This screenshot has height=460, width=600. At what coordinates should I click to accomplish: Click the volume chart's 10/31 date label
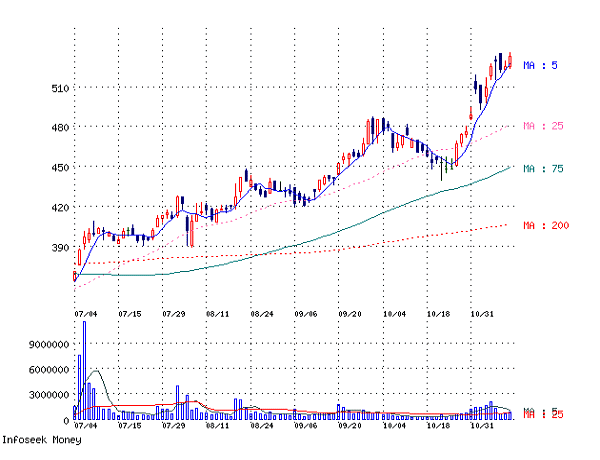(482, 426)
